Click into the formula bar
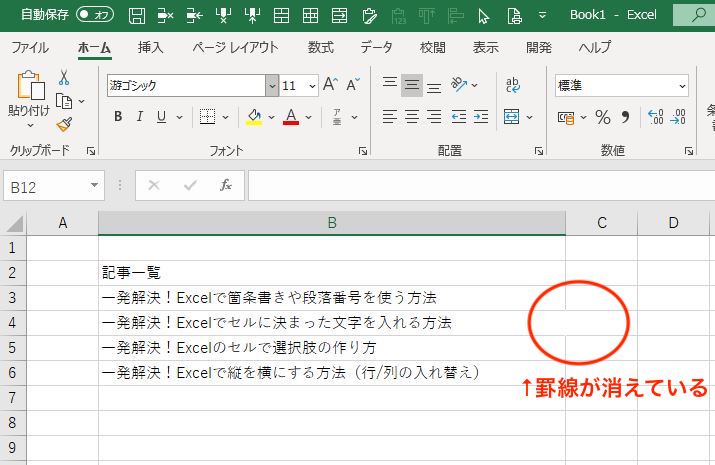 [482, 186]
